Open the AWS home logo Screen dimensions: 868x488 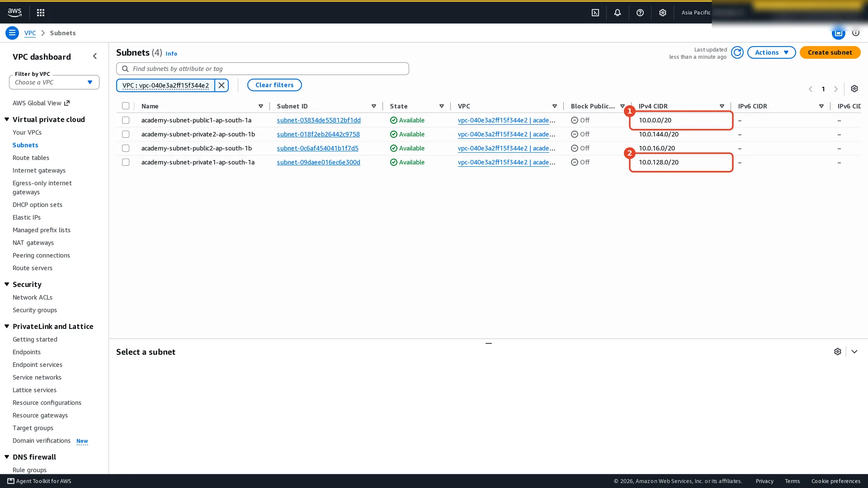14,13
